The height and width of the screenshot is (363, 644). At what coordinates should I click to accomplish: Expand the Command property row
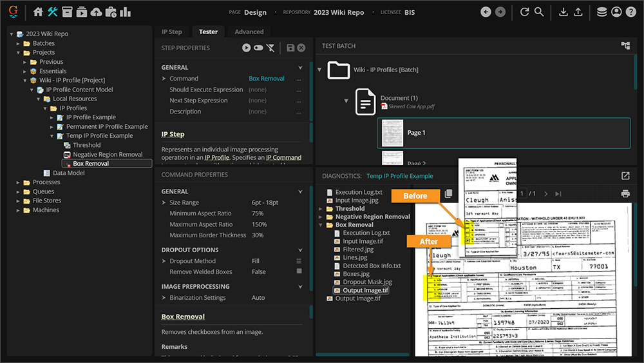164,78
